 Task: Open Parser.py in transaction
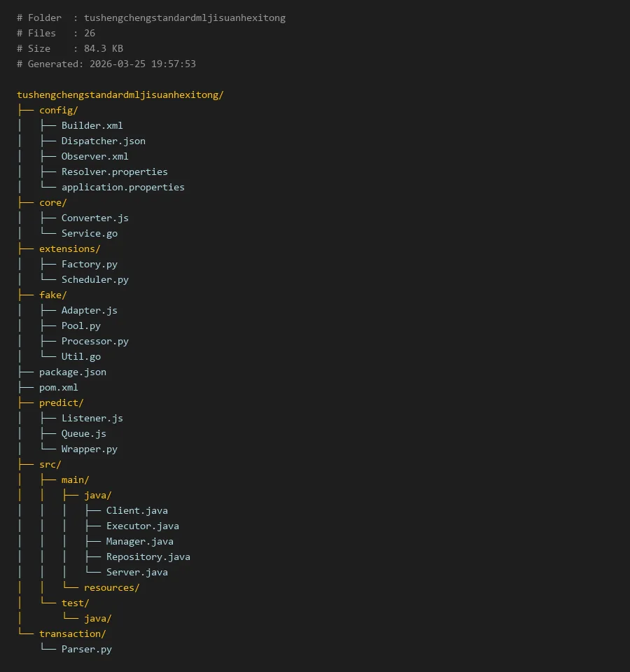86,649
